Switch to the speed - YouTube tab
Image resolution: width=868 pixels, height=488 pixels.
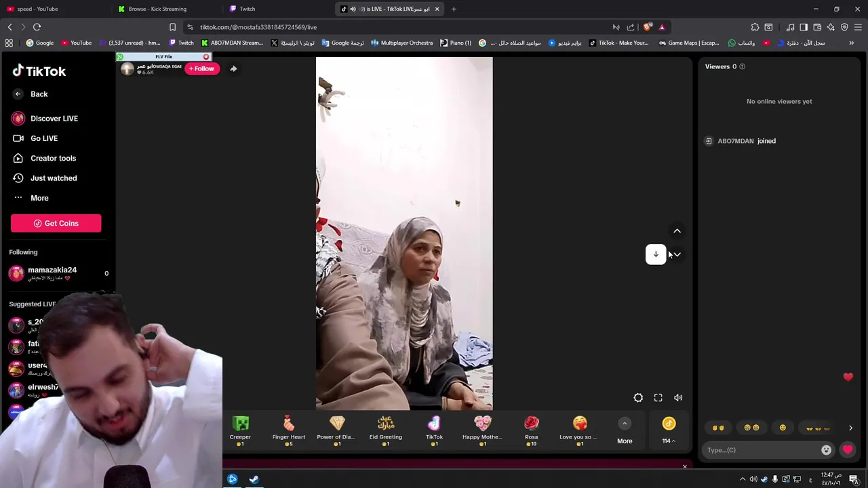[x=53, y=9]
